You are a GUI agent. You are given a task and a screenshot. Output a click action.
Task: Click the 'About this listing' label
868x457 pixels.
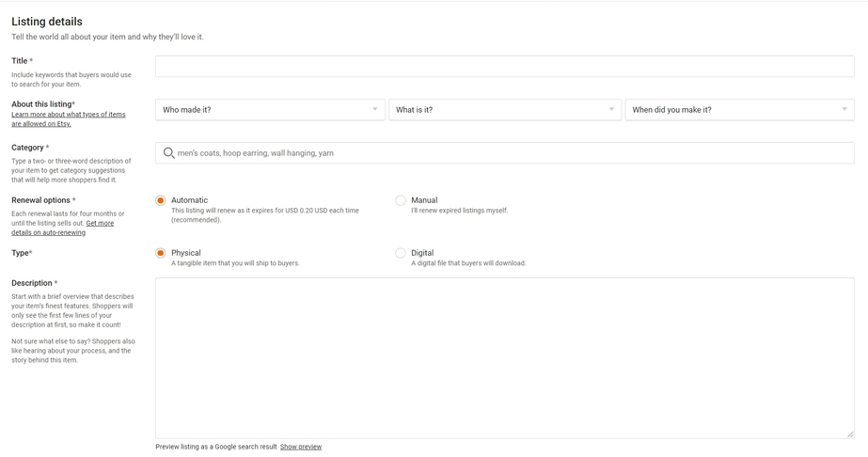[x=43, y=104]
